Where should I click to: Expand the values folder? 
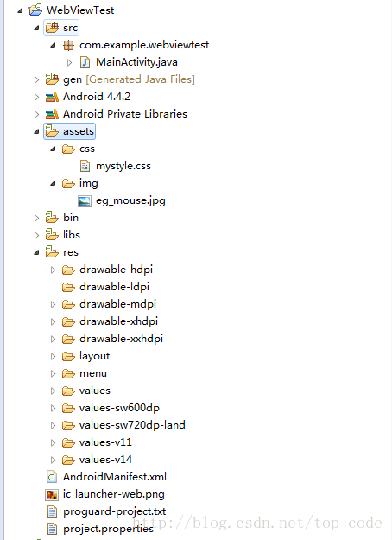click(x=53, y=391)
